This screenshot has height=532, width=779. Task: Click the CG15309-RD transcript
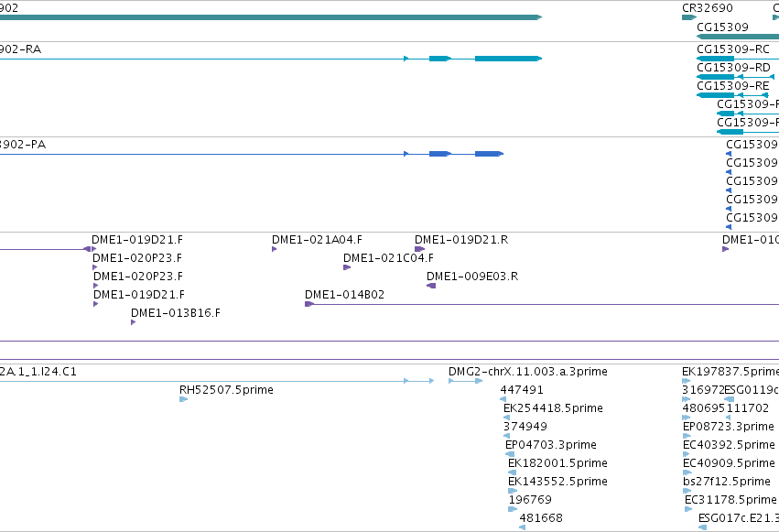click(733, 68)
